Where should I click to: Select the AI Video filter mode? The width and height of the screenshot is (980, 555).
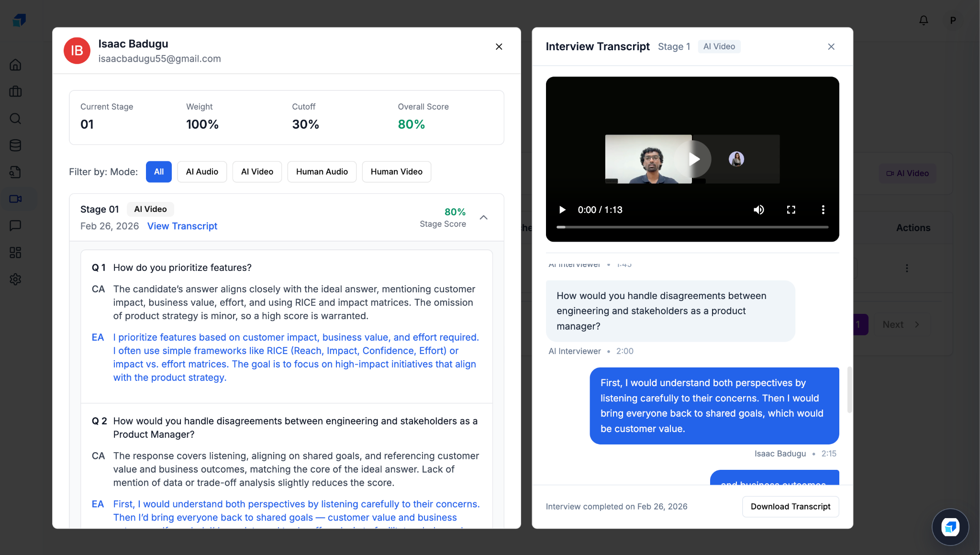[x=256, y=171]
